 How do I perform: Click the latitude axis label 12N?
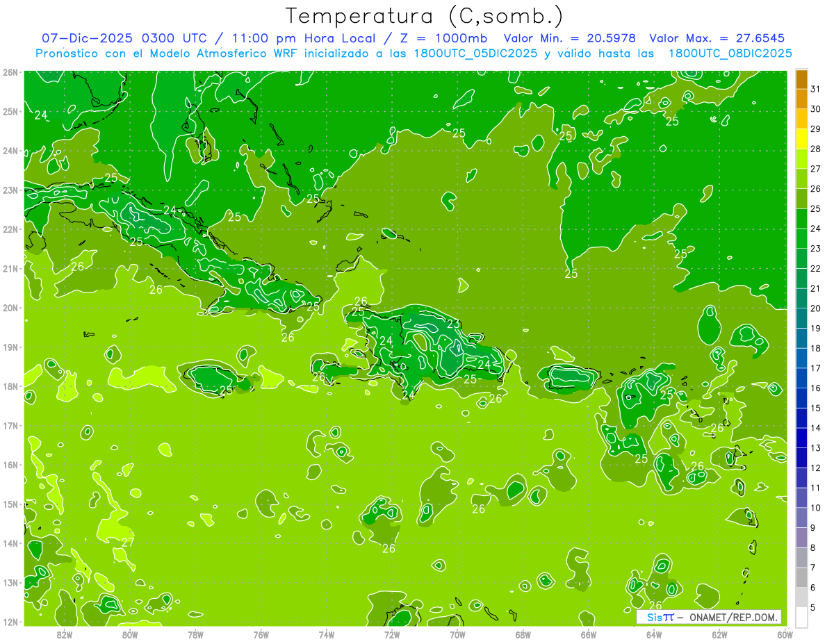[x=10, y=622]
